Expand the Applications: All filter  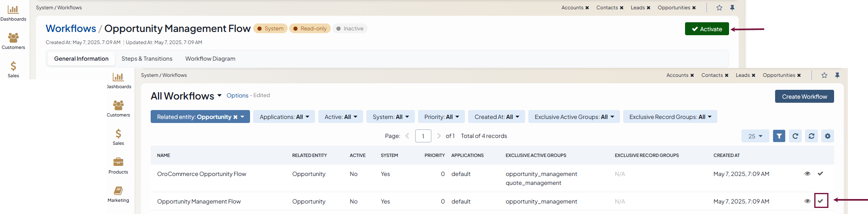click(x=284, y=117)
